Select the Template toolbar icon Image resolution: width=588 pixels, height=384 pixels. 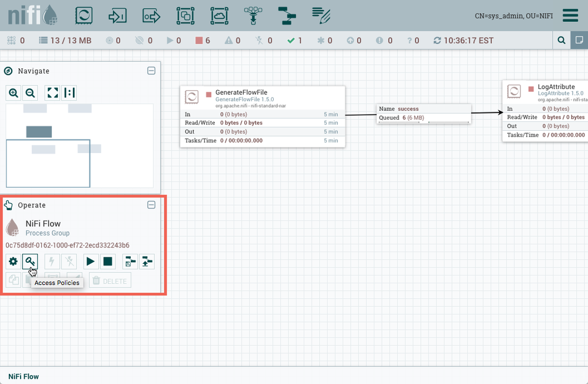pyautogui.click(x=287, y=16)
